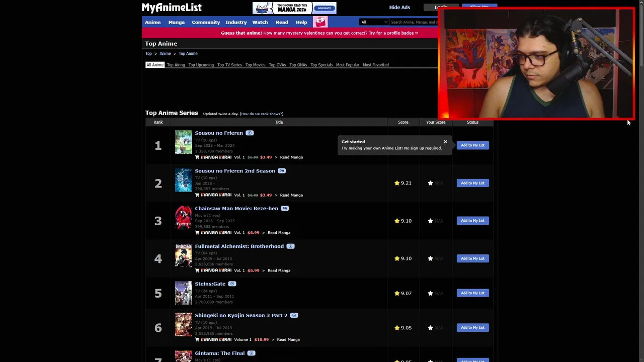Screen dimensions: 644x362
Task: Select the All Anime ranking tab
Action: click(x=155, y=65)
